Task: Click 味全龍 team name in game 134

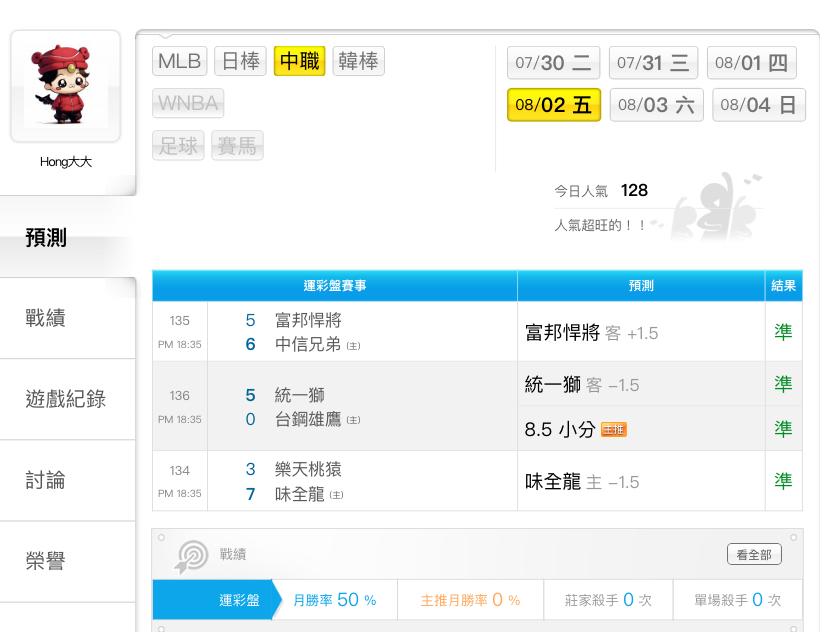Action: 299,494
